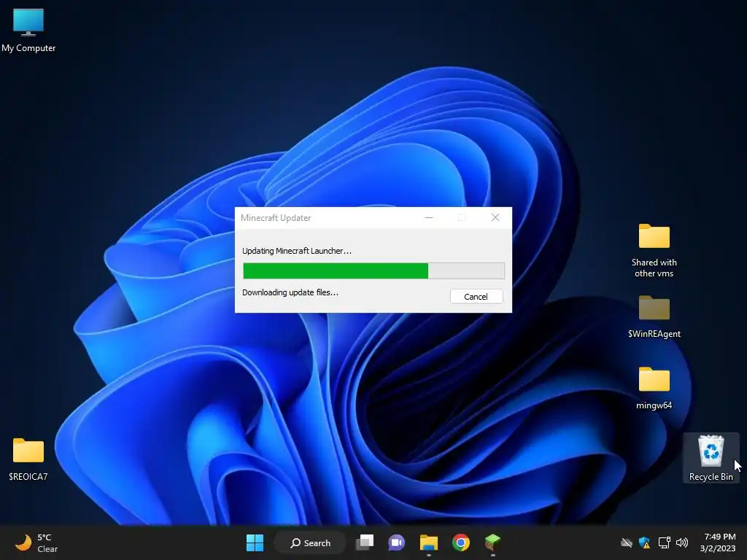This screenshot has width=747, height=560.
Task: Open the network status tray icon
Action: tap(664, 542)
